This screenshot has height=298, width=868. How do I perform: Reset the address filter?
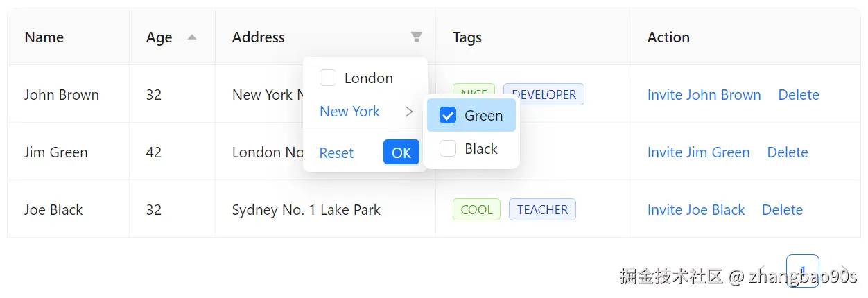(x=336, y=153)
